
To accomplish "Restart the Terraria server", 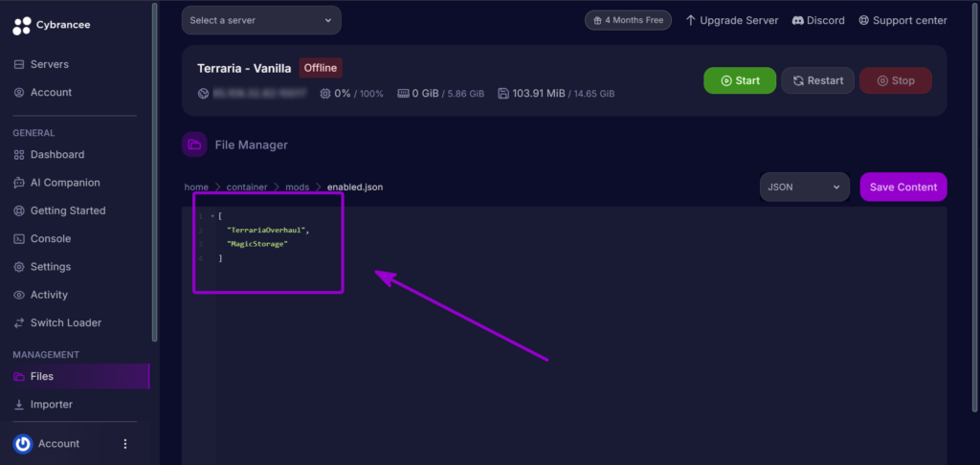I will [x=817, y=80].
